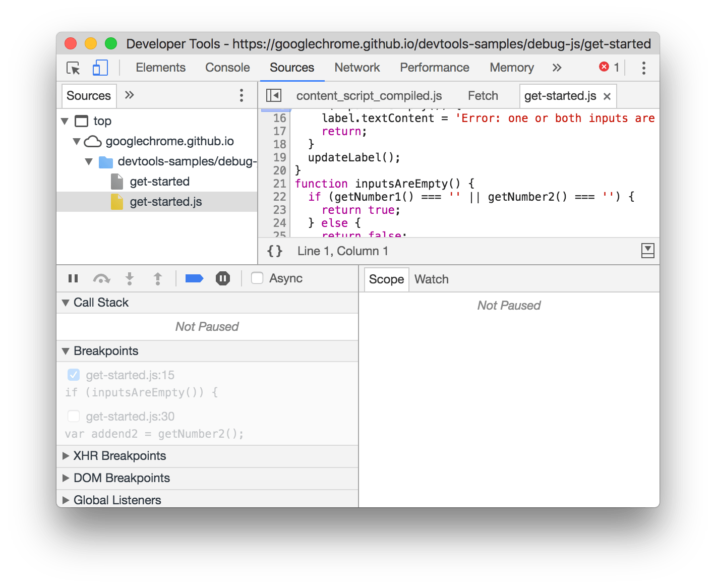Open the Memory panel
The width and height of the screenshot is (716, 588).
click(512, 68)
